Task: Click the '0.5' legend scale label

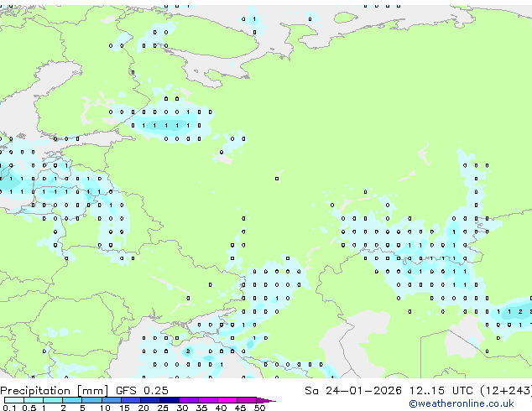Action: click(x=29, y=408)
